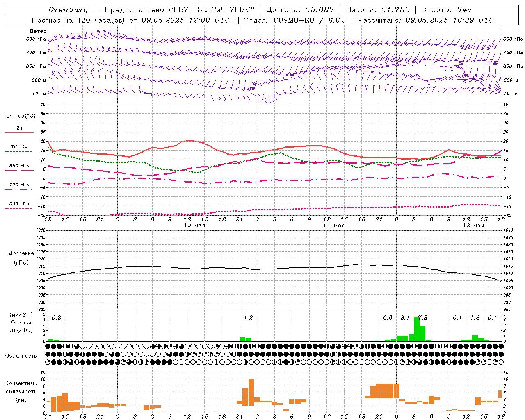
Task: Click the Рассчитано: 09.05.2025 16:39 UTC text
Action: pyautogui.click(x=426, y=20)
